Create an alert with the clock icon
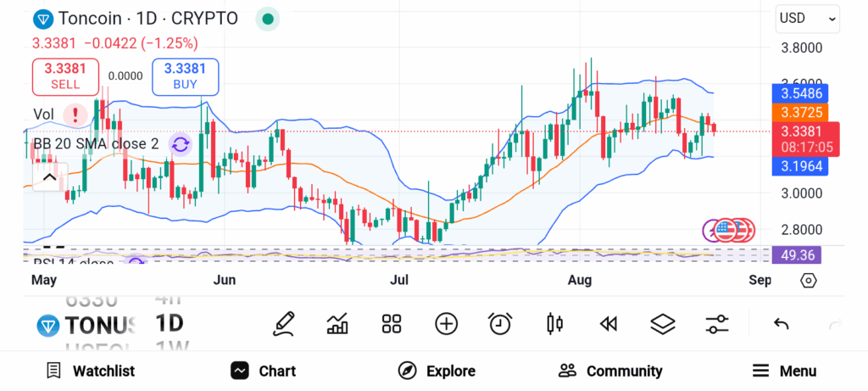The height and width of the screenshot is (391, 868). (500, 323)
